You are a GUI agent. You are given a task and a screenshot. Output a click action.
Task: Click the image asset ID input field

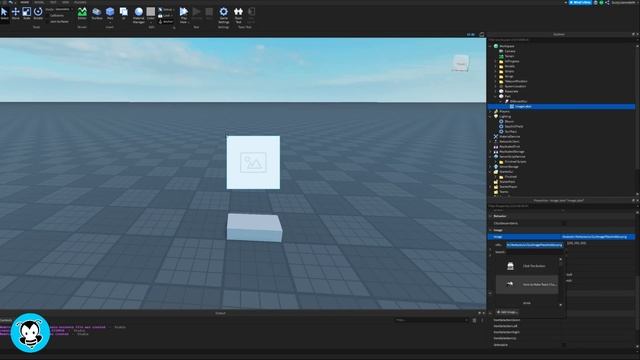(x=535, y=245)
